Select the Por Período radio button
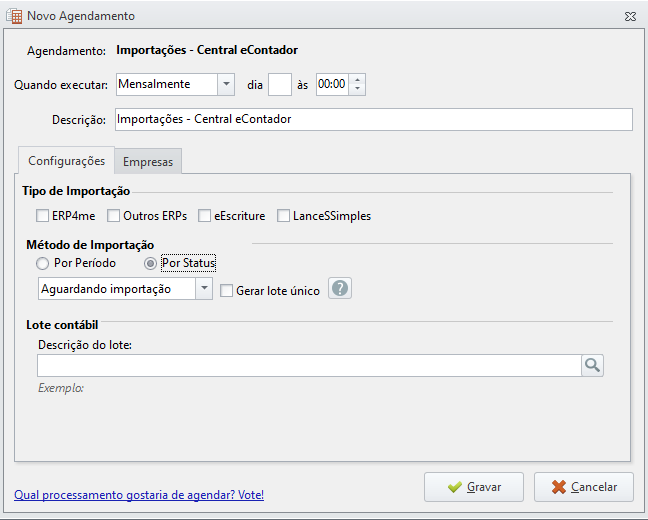This screenshot has height=520, width=648. point(42,263)
